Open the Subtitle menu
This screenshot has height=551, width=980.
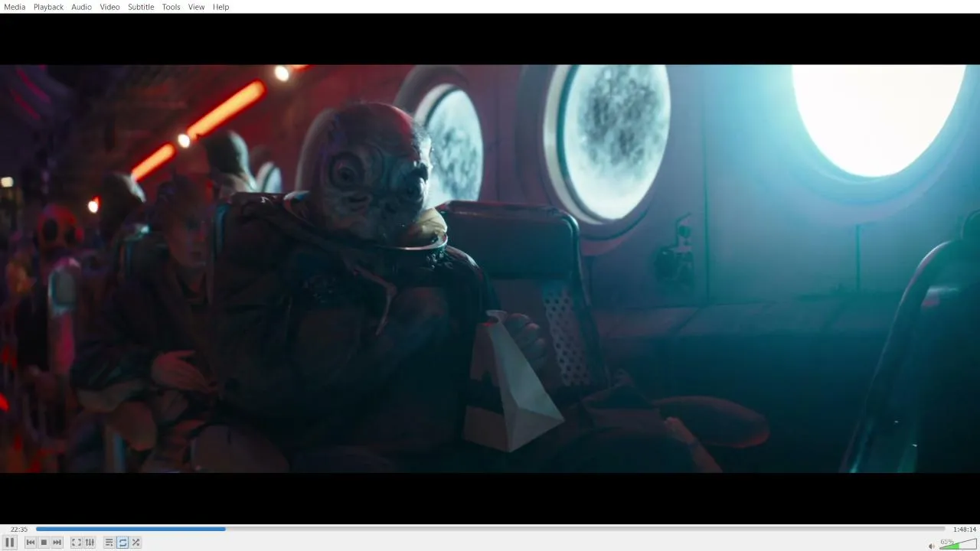pyautogui.click(x=141, y=7)
